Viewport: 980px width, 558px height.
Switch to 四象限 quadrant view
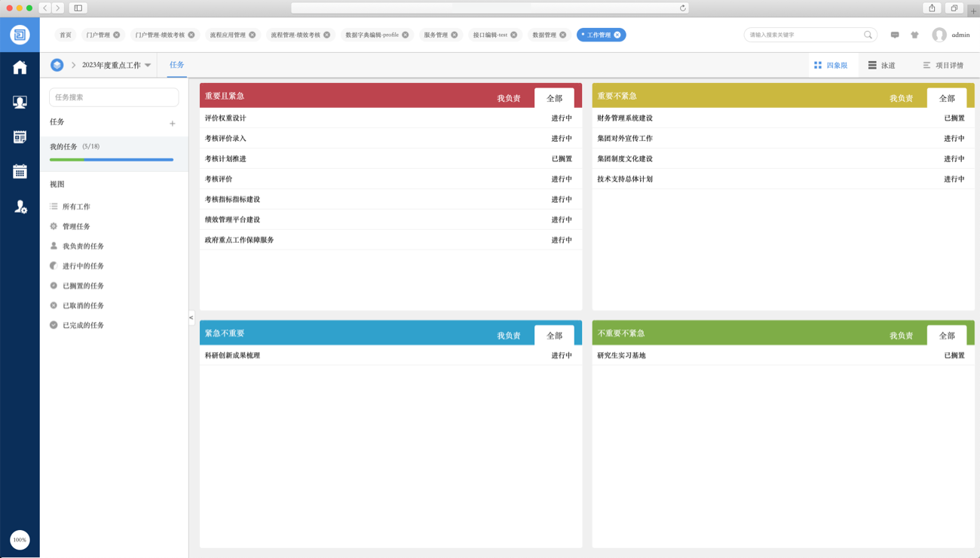click(831, 66)
